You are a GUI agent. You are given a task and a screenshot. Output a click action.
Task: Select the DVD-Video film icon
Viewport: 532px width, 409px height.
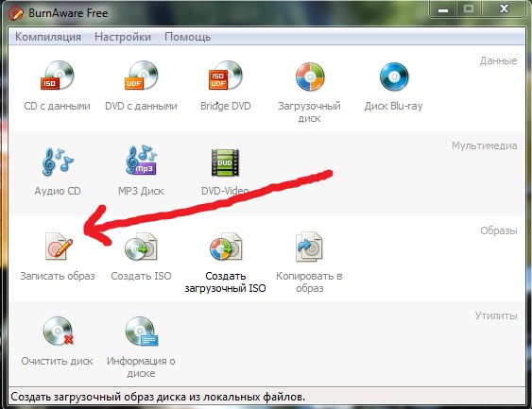225,162
